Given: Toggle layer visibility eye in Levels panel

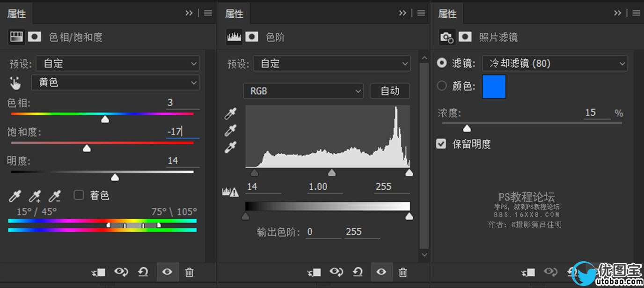Looking at the screenshot, I should (381, 272).
